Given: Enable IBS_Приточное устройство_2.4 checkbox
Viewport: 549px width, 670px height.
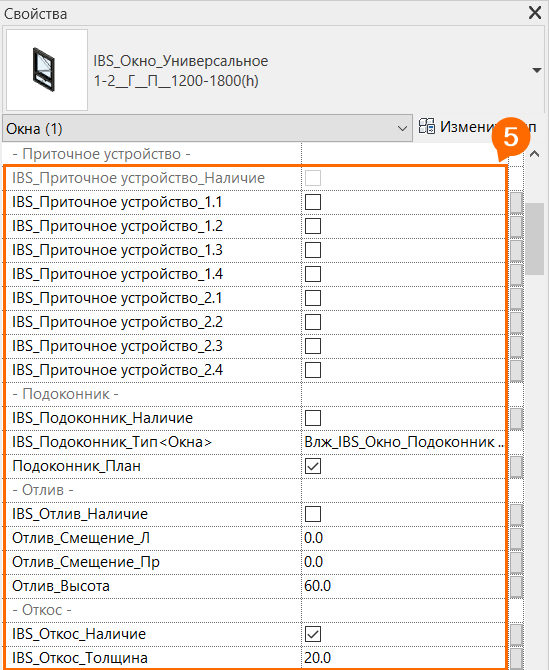Looking at the screenshot, I should (313, 370).
